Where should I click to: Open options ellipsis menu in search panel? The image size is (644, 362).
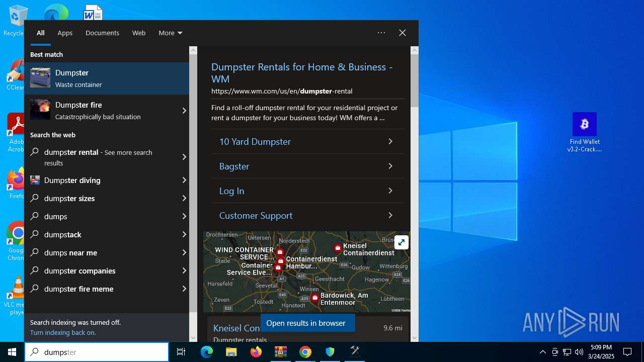[381, 33]
